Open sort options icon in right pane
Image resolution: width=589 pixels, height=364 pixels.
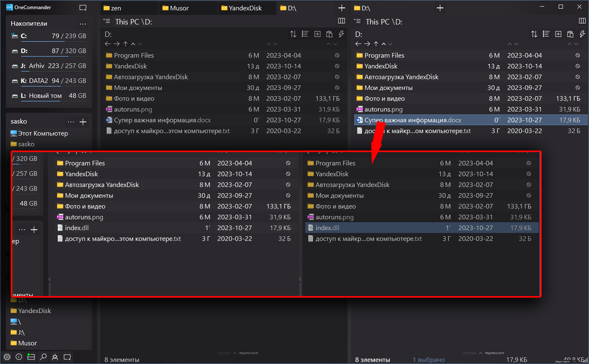[x=534, y=34]
